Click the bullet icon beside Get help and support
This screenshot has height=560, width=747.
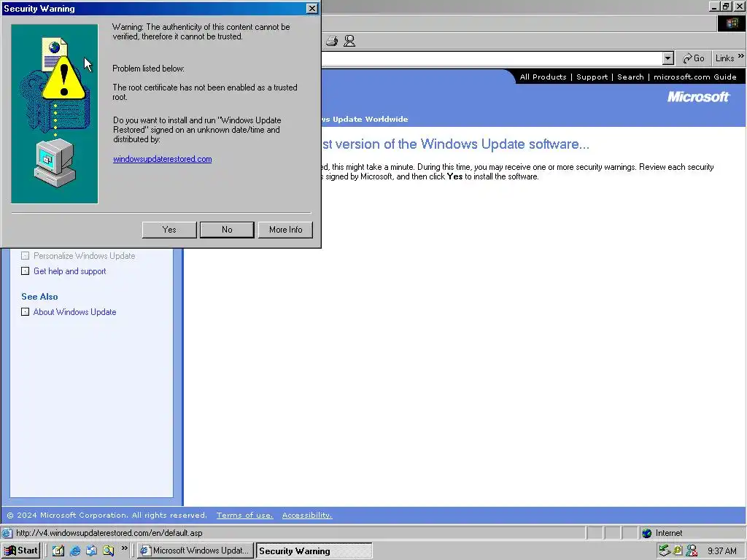pyautogui.click(x=26, y=271)
